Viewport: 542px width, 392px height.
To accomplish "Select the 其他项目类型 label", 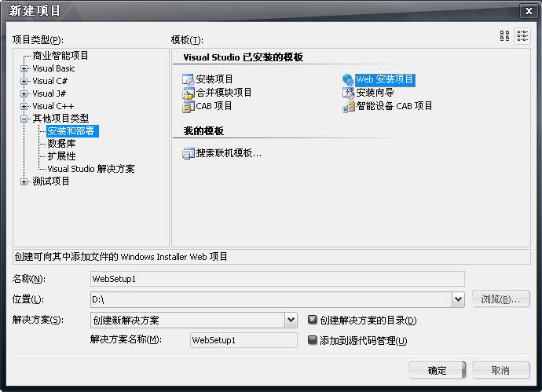I will pyautogui.click(x=60, y=119).
